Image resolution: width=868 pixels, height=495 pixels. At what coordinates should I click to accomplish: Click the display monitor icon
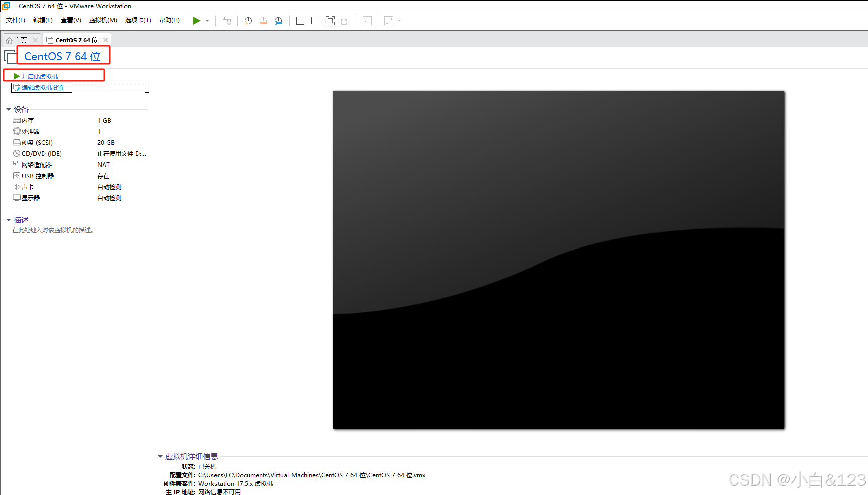[x=17, y=198]
